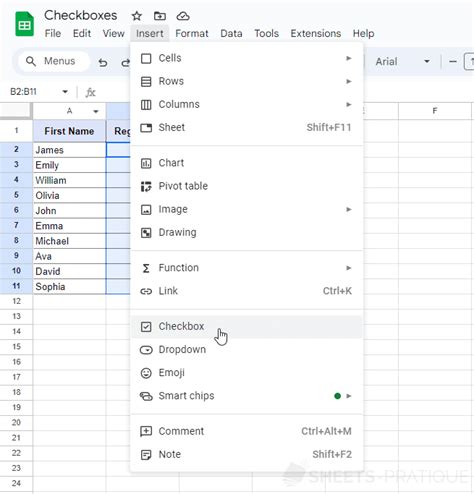Open the name box dropdown arrow
The image size is (474, 494).
point(65,92)
